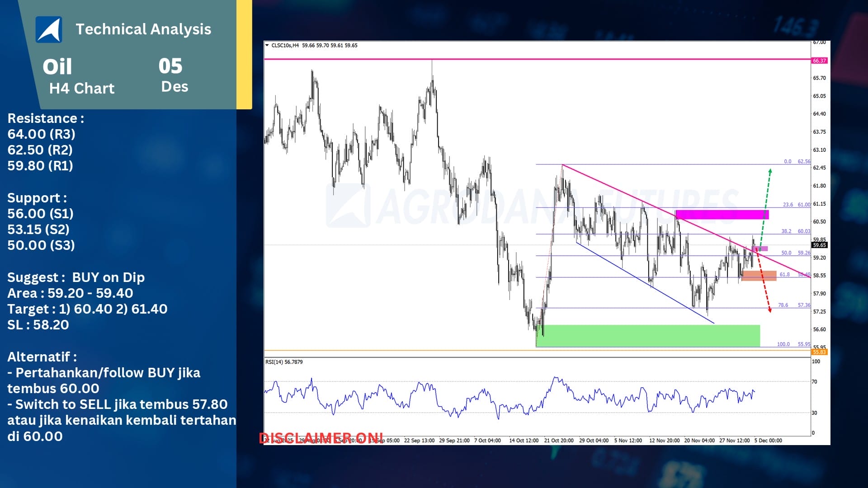Image resolution: width=868 pixels, height=488 pixels.
Task: Click the Technical Analysis title
Action: click(143, 29)
